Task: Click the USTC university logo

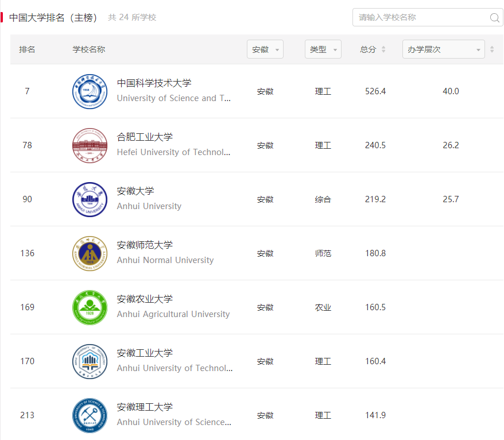Action: pyautogui.click(x=90, y=91)
